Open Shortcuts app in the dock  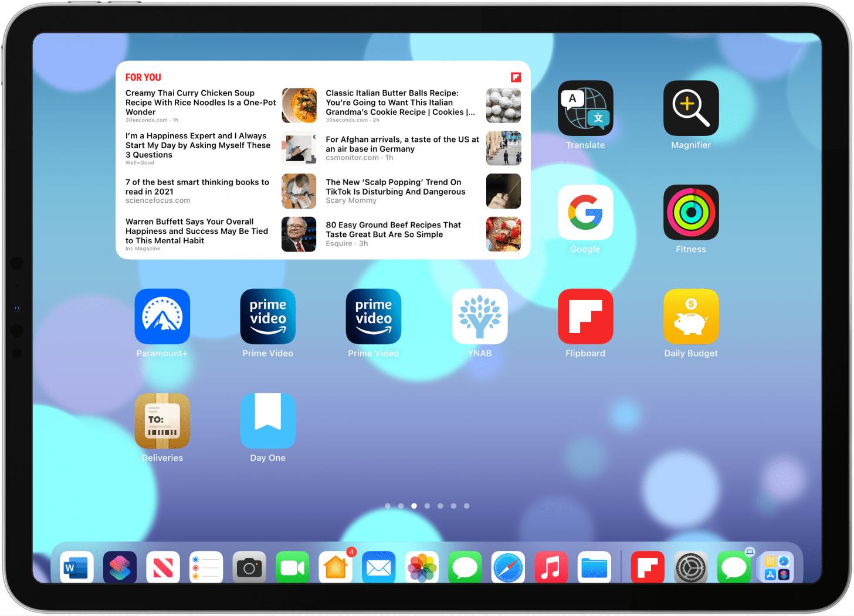(120, 567)
